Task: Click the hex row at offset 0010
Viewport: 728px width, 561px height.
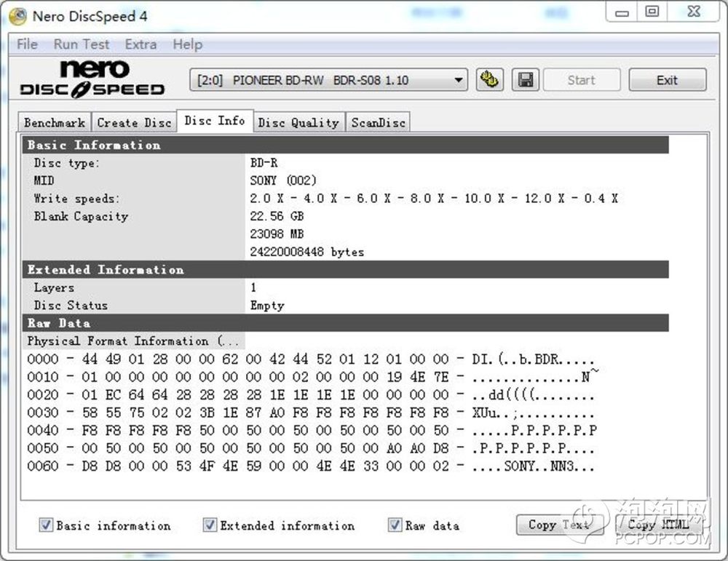Action: 312,377
